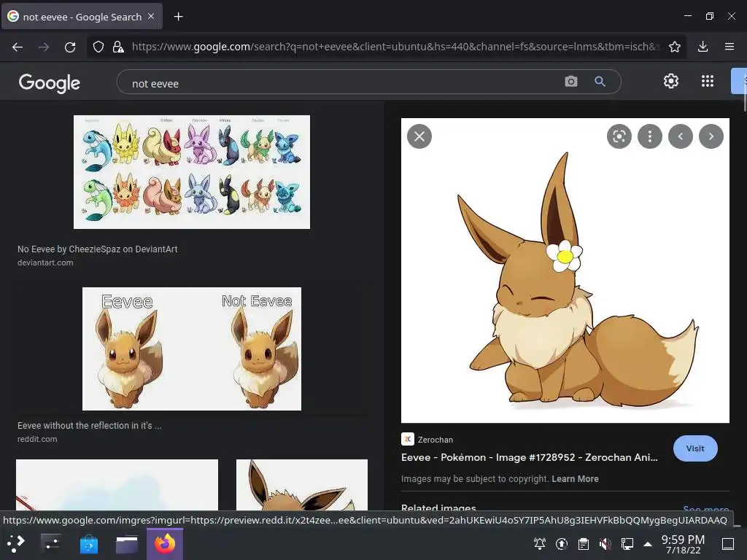Click the Visit button
This screenshot has height=560, width=747.
(695, 448)
